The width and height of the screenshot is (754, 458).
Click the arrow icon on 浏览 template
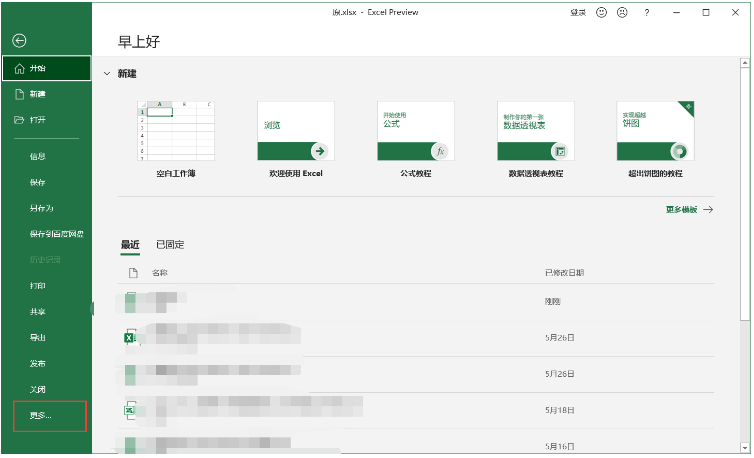pyautogui.click(x=319, y=151)
